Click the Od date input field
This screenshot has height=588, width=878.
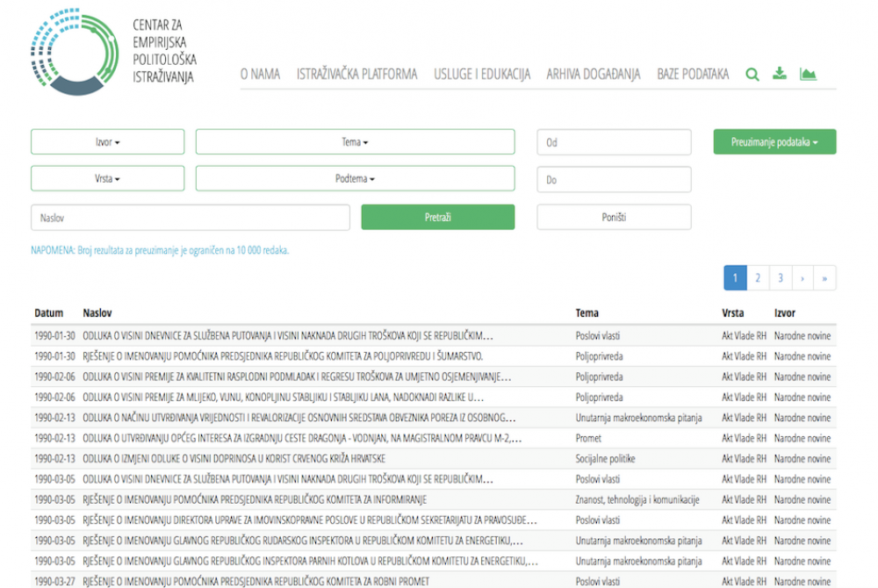(614, 143)
